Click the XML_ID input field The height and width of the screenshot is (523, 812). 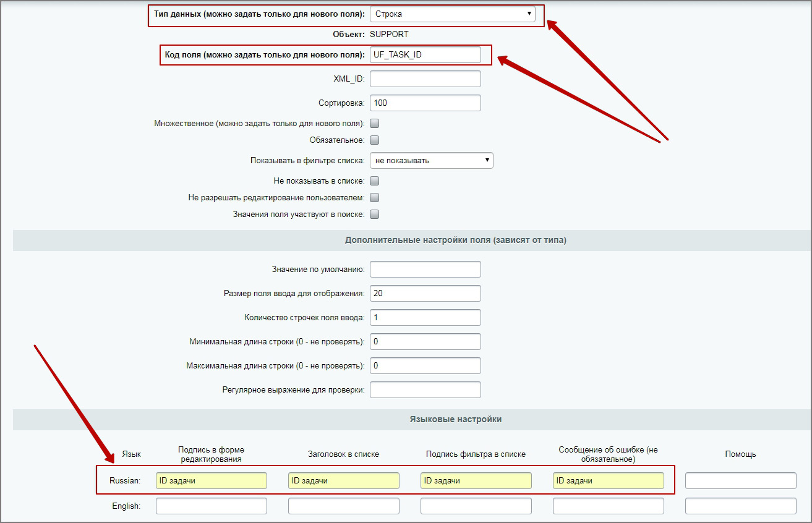click(425, 79)
